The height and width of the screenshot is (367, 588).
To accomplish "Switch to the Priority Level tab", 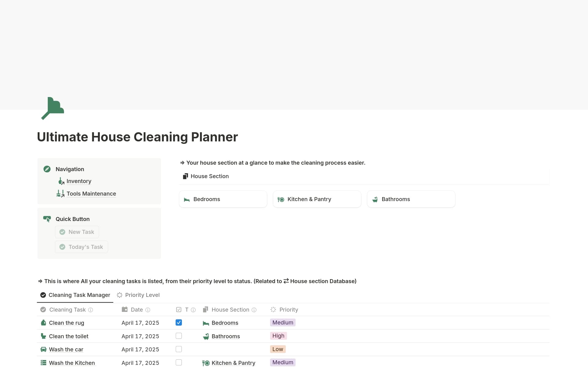I will [x=142, y=295].
